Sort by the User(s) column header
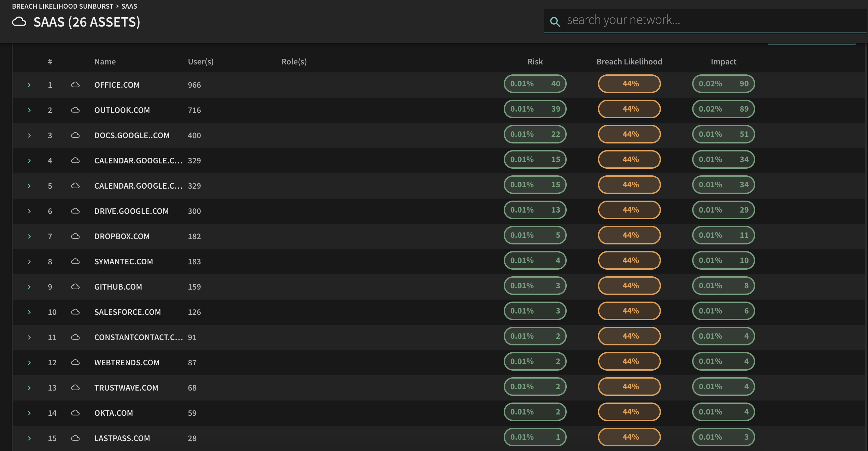 coord(200,62)
